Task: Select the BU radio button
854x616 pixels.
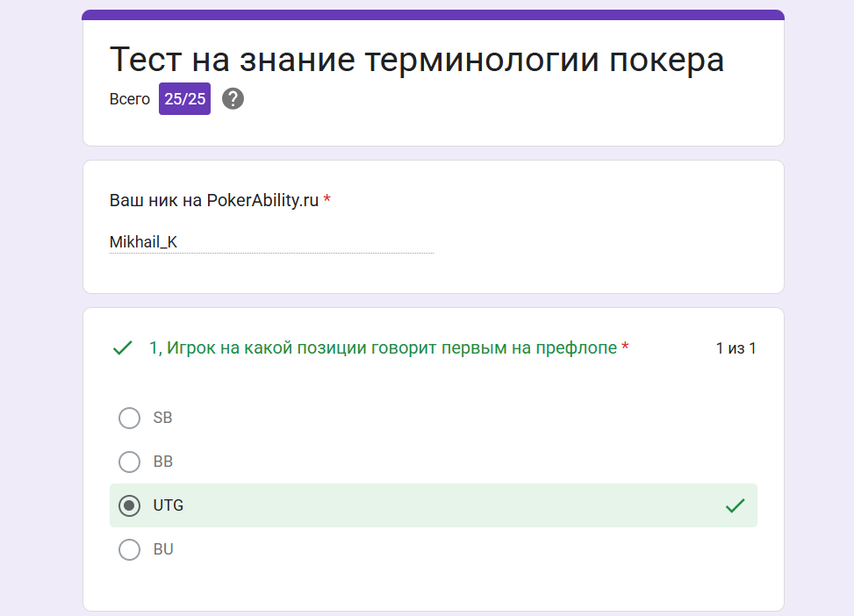Action: click(x=129, y=549)
